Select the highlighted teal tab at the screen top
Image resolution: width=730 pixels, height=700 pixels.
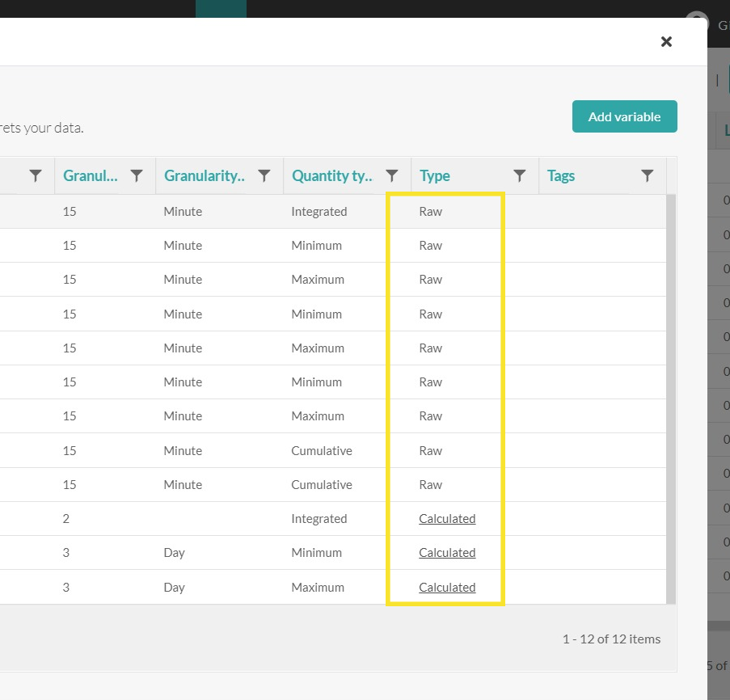click(221, 10)
